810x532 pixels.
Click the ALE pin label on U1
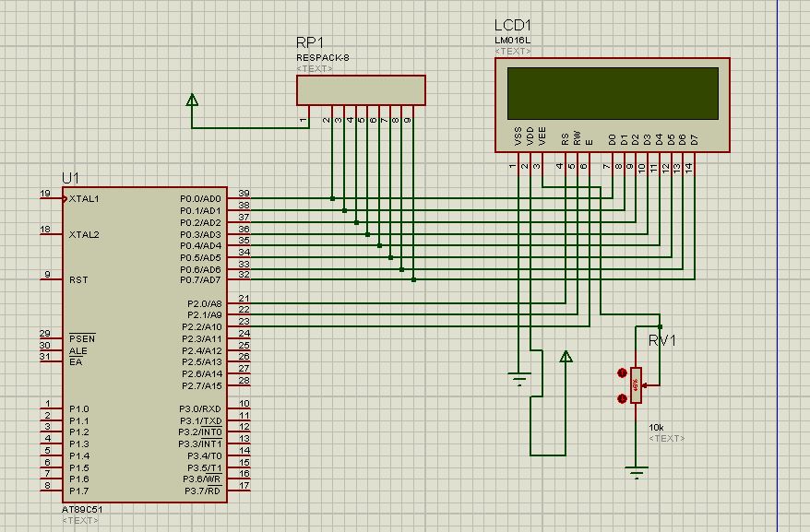point(78,350)
